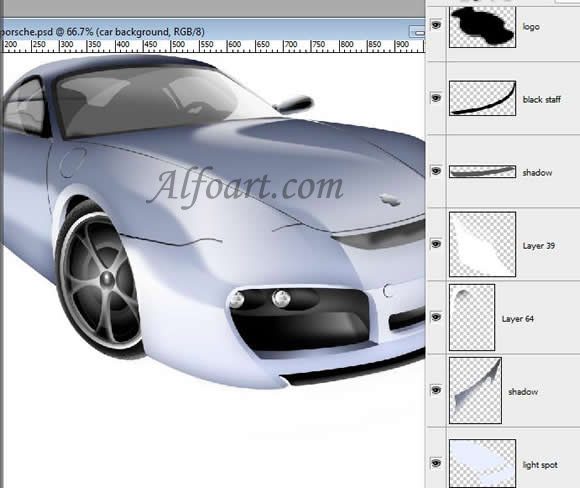Toggle visibility of black staff layer
The image size is (580, 488).
[x=436, y=98]
